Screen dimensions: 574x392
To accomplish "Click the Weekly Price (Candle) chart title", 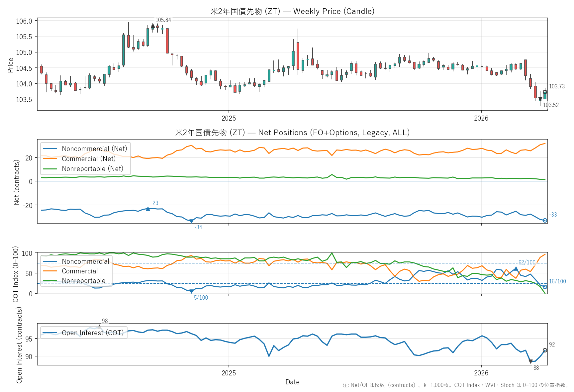I will point(292,11).
